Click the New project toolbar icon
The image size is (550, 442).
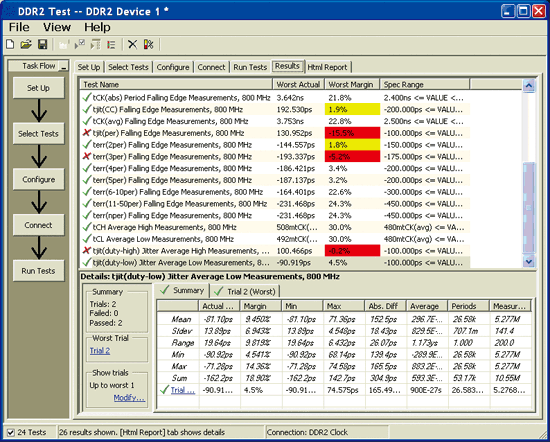(11, 45)
